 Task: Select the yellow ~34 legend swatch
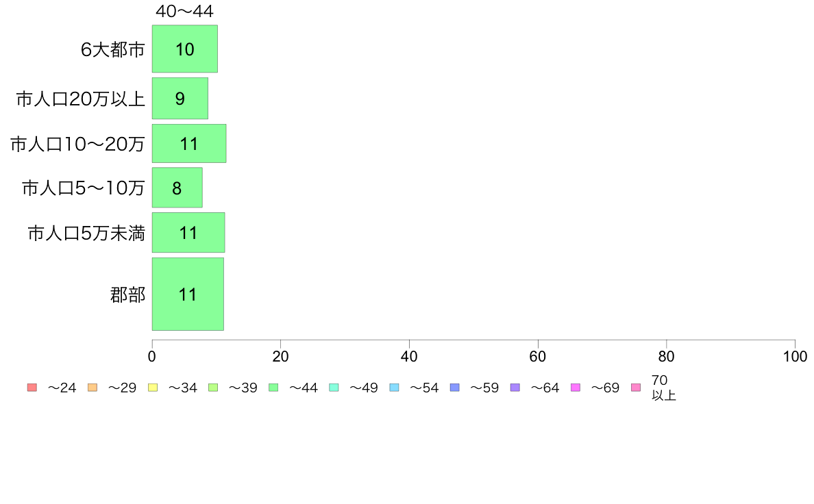[153, 388]
